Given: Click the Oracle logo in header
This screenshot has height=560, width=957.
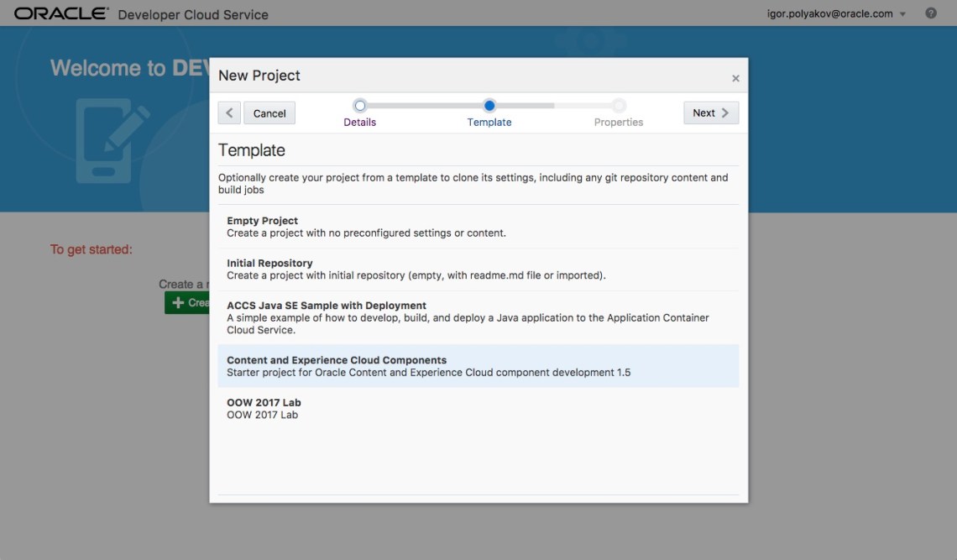Looking at the screenshot, I should (x=61, y=14).
